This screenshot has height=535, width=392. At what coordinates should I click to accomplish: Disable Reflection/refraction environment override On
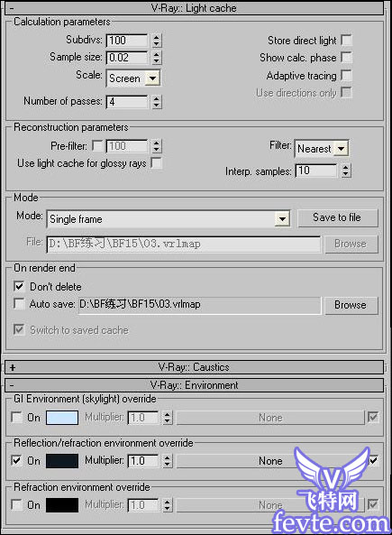[x=17, y=460]
